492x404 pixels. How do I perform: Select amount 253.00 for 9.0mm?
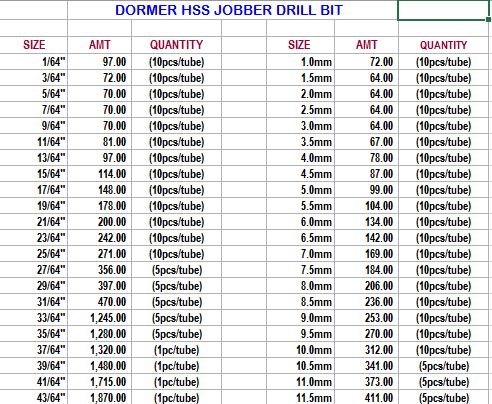[x=366, y=318]
